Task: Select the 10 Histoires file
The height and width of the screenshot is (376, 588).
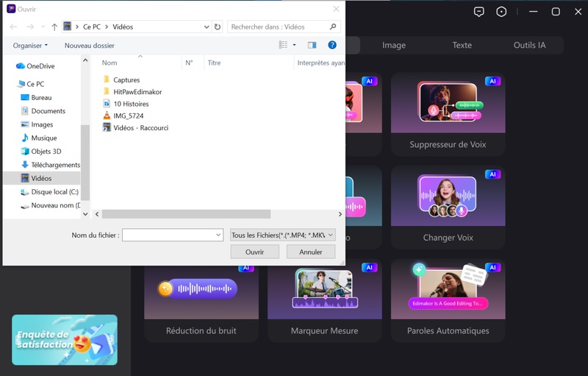Action: click(x=126, y=104)
